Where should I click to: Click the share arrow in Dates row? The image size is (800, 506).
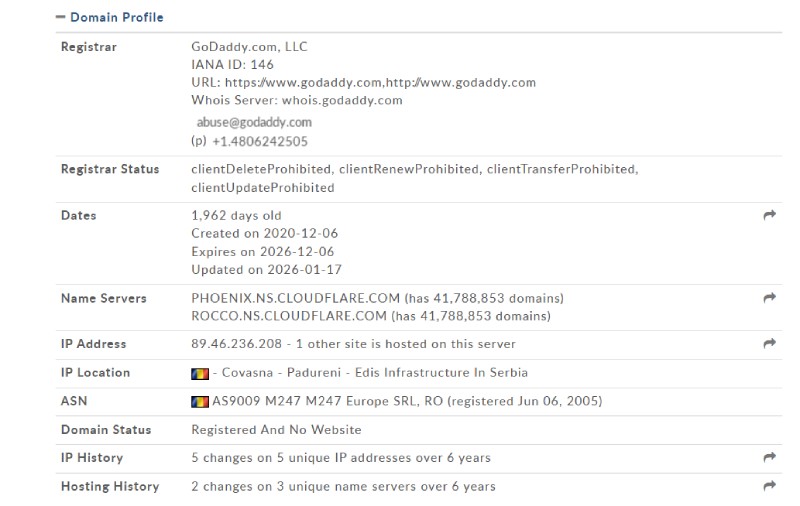point(769,215)
